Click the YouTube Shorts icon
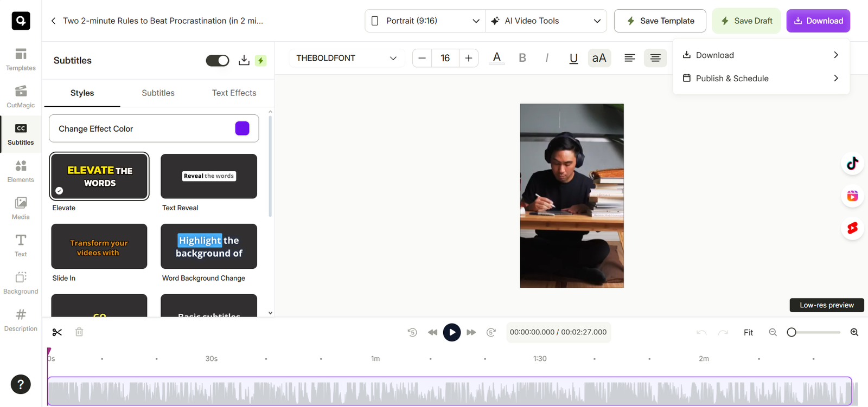Viewport: 868px width, 407px height. point(852,228)
